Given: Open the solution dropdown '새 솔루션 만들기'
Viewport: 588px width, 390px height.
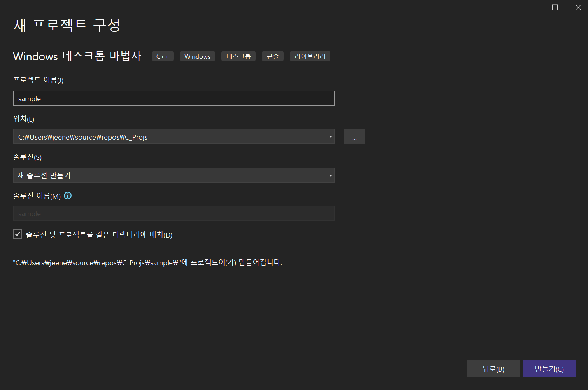Looking at the screenshot, I should [x=174, y=175].
